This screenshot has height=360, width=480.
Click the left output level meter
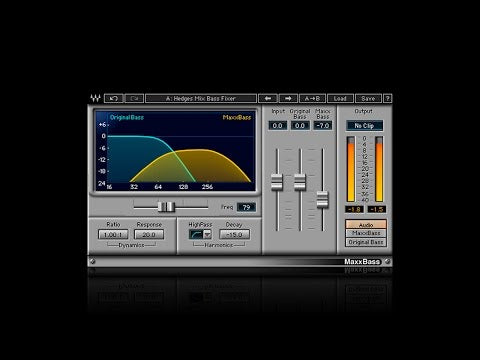(351, 169)
